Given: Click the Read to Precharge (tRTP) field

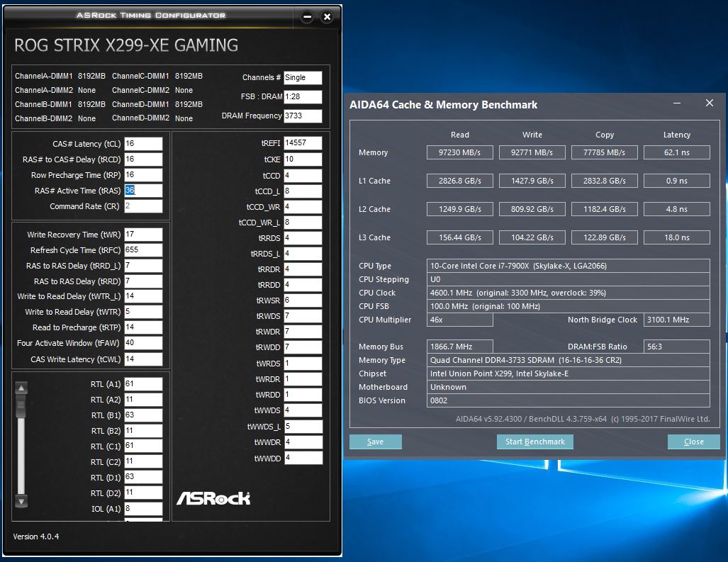Looking at the screenshot, I should click(x=143, y=327).
